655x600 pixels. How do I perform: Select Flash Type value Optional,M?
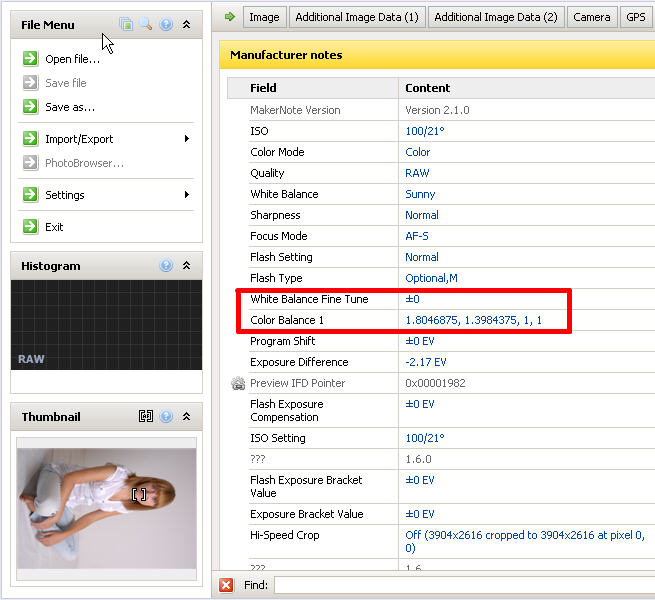pos(432,278)
